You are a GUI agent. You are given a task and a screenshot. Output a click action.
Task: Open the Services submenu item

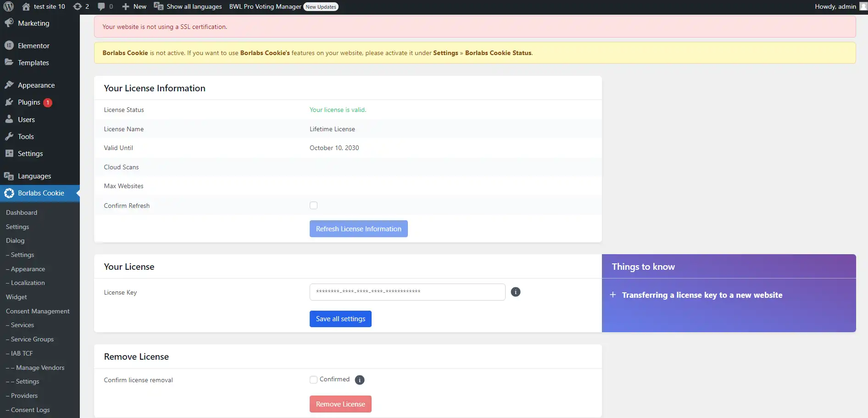coord(20,325)
